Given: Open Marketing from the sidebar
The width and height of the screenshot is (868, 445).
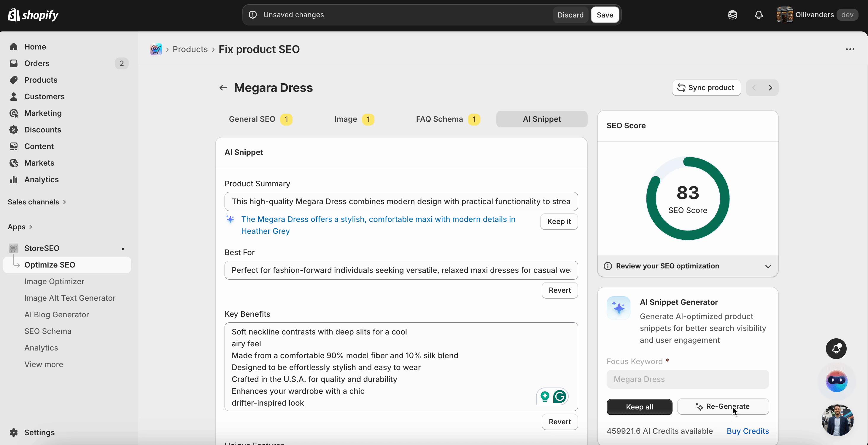Looking at the screenshot, I should 43,113.
